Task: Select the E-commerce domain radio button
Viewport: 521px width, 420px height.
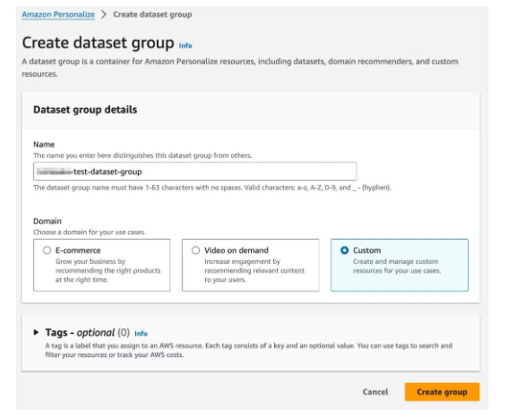Action: click(47, 250)
